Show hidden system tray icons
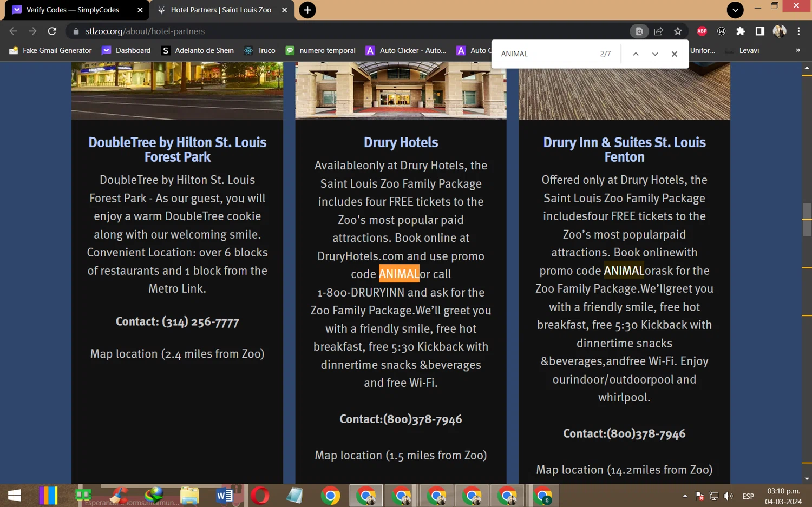Image resolution: width=812 pixels, height=507 pixels. pyautogui.click(x=685, y=496)
